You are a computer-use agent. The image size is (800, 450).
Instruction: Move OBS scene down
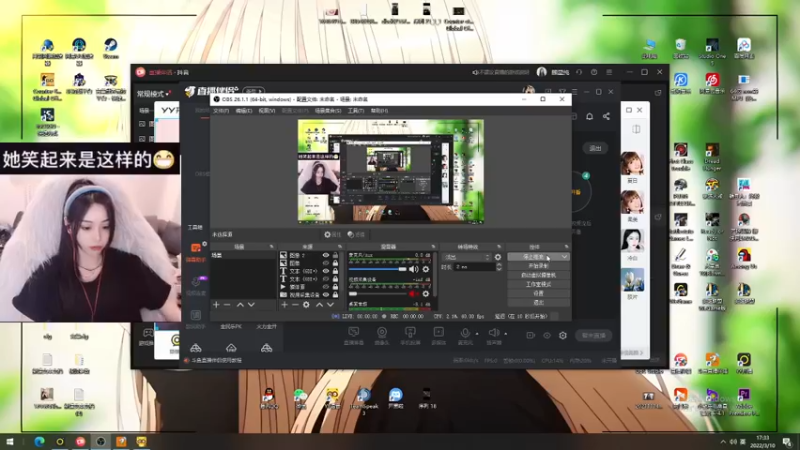(251, 305)
